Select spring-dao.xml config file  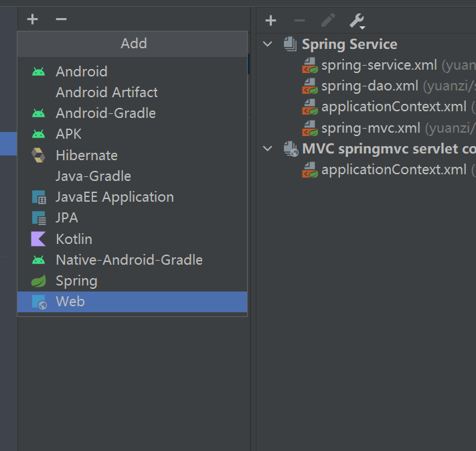(370, 86)
